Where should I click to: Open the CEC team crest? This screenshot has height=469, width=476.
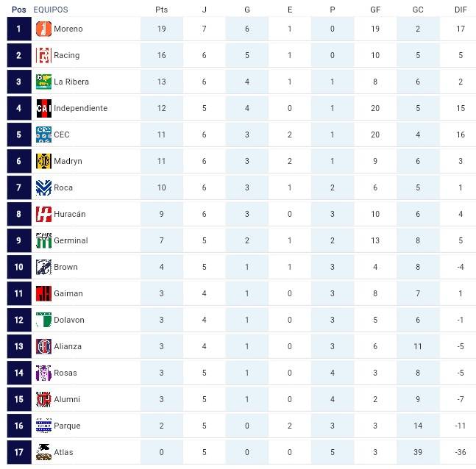coord(43,135)
